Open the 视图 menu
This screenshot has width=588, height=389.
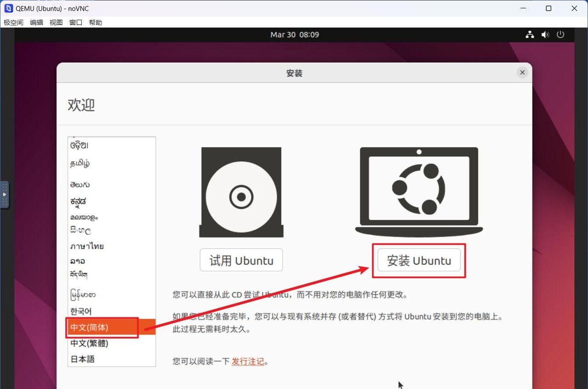click(x=56, y=22)
